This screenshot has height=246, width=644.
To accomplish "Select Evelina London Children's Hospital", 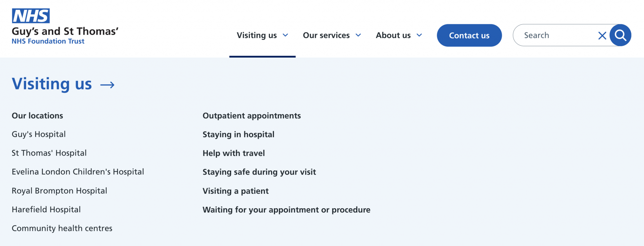I will click(x=78, y=172).
